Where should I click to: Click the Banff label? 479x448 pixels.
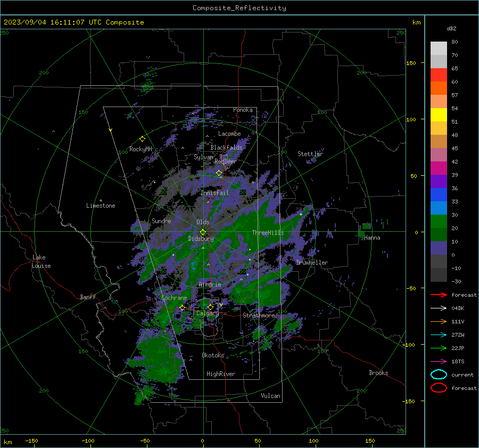[x=88, y=297]
